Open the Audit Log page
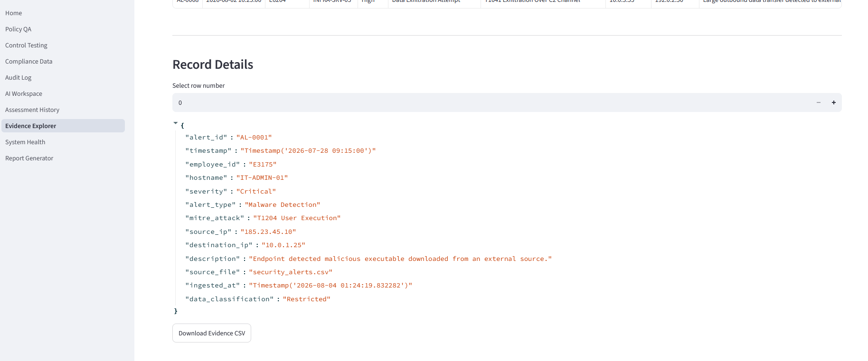This screenshot has width=868, height=361. coord(19,77)
